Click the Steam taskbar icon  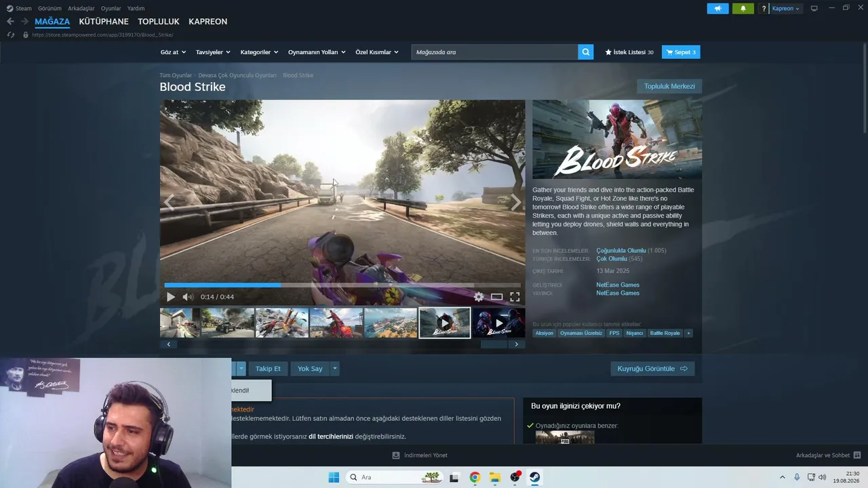click(x=535, y=477)
